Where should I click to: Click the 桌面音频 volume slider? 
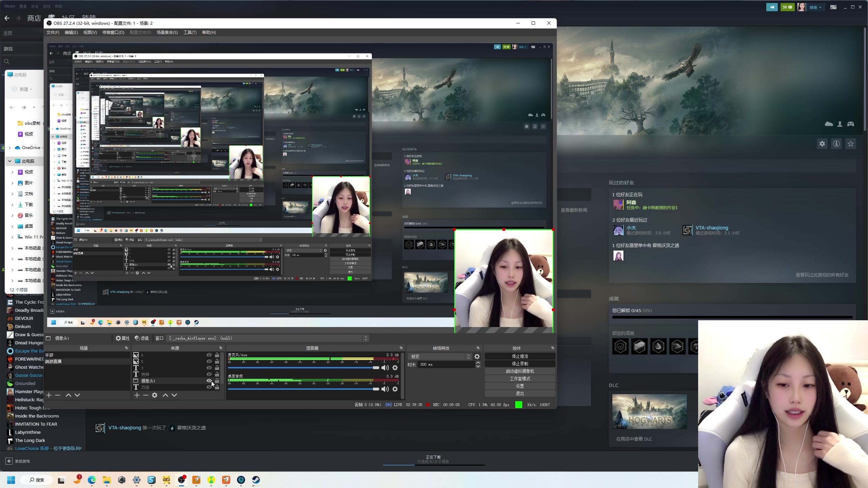(x=303, y=389)
